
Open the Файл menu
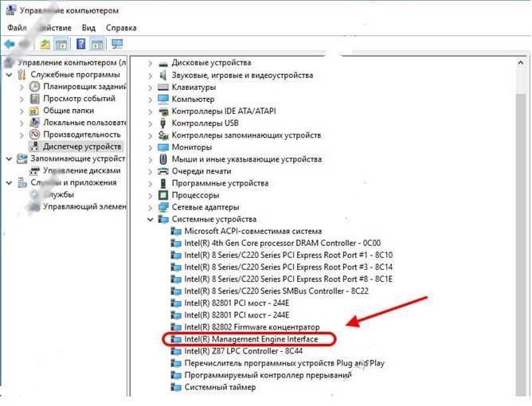point(17,28)
